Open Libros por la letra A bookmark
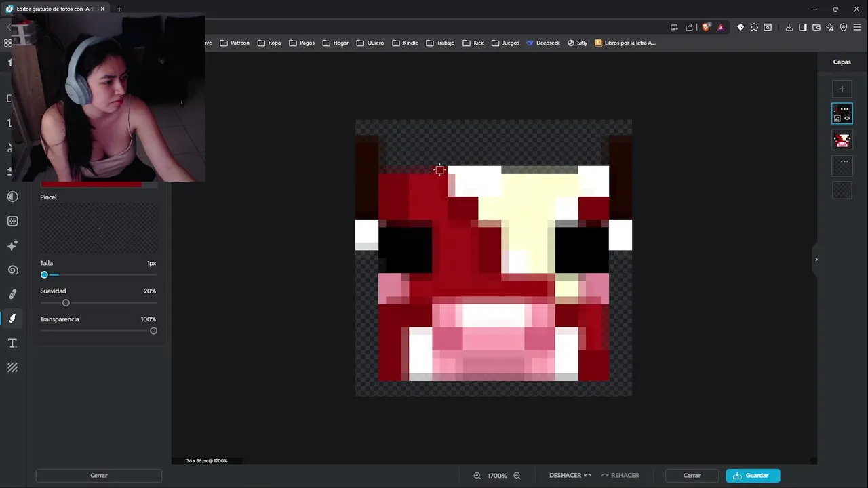868x488 pixels. tap(625, 43)
